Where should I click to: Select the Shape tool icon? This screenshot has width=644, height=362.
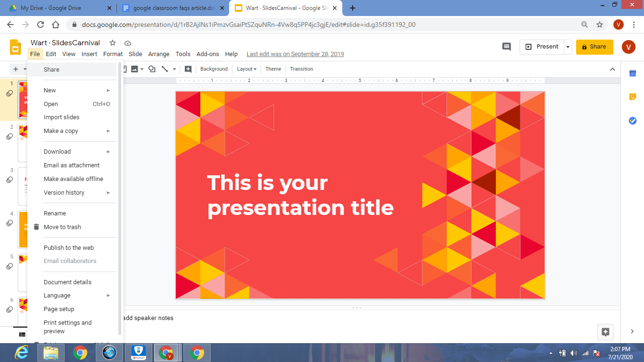tap(152, 69)
